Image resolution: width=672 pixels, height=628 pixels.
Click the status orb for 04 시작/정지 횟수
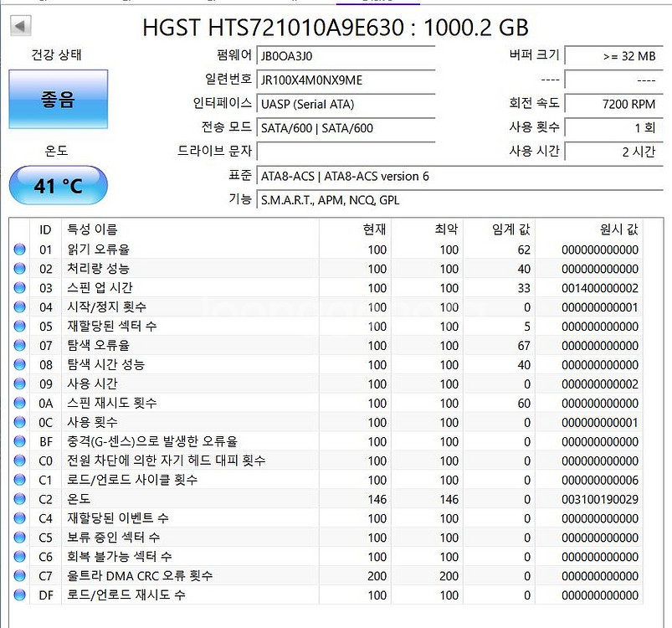coord(20,307)
